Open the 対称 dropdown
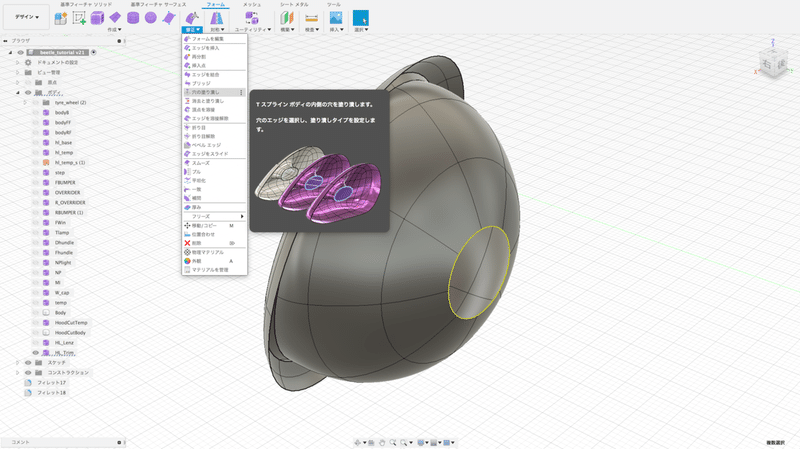 (x=217, y=30)
